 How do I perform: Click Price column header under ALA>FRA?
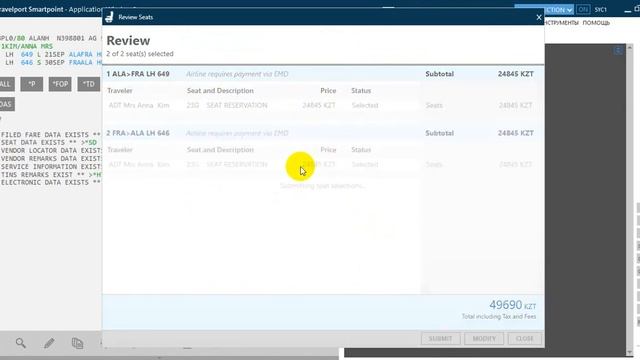[x=328, y=91]
